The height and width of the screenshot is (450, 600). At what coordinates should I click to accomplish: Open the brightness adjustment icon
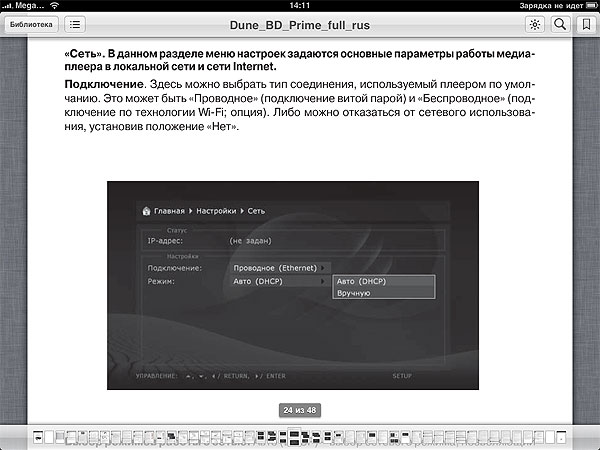(x=535, y=24)
